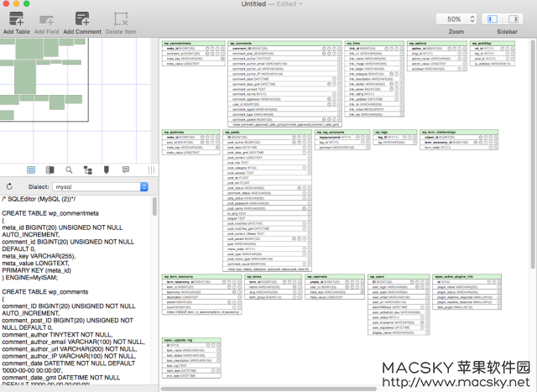Click PRIMARY KEY (meta_id) line in SQL
537x392 pixels.
click(36, 270)
